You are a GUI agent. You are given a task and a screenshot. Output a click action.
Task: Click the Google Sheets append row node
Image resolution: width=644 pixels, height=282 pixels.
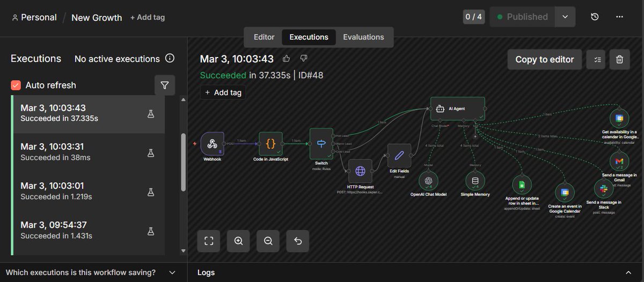pyautogui.click(x=522, y=185)
